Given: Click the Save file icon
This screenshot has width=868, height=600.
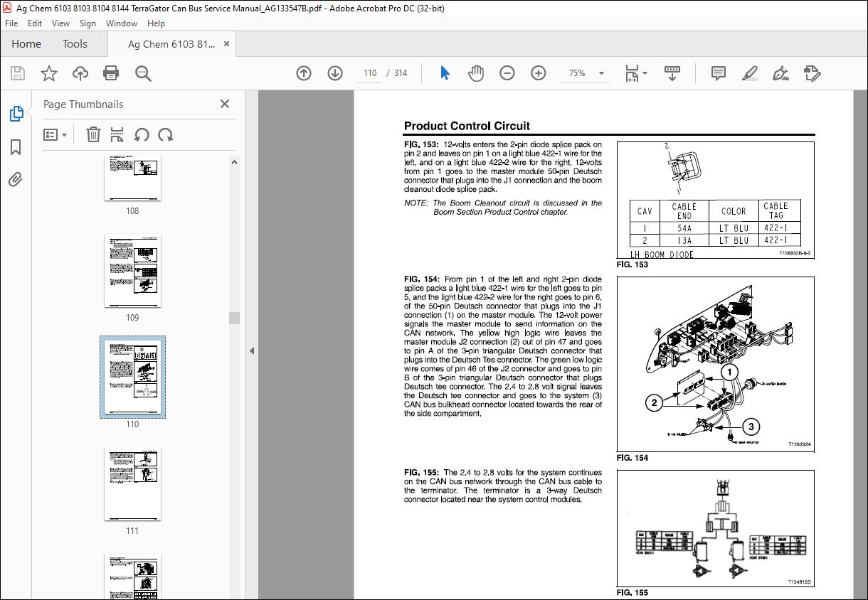Looking at the screenshot, I should [18, 73].
